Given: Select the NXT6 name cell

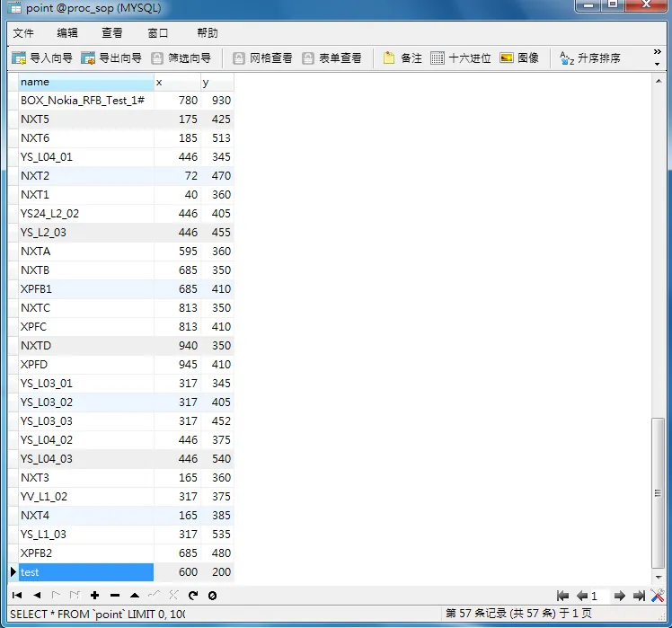Looking at the screenshot, I should pos(86,138).
